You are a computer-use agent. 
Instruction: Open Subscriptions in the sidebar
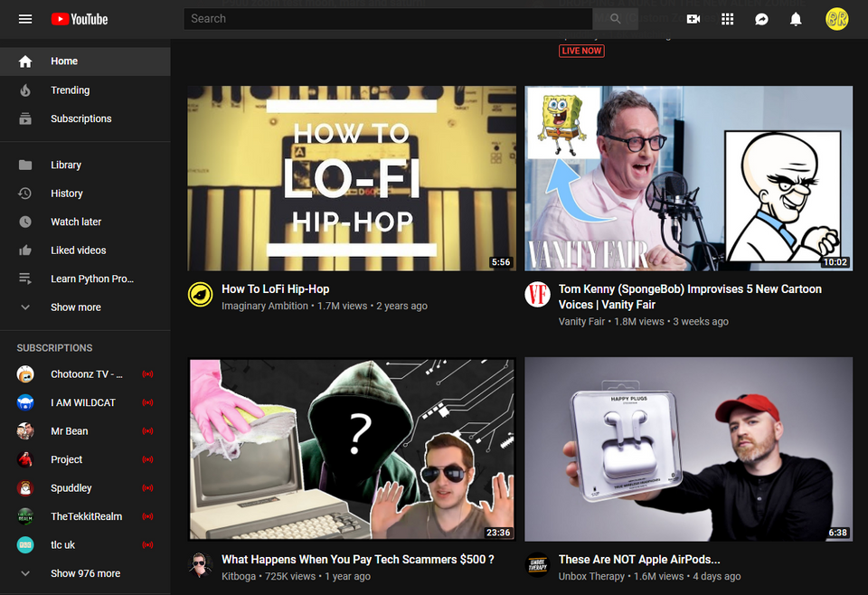coord(85,118)
